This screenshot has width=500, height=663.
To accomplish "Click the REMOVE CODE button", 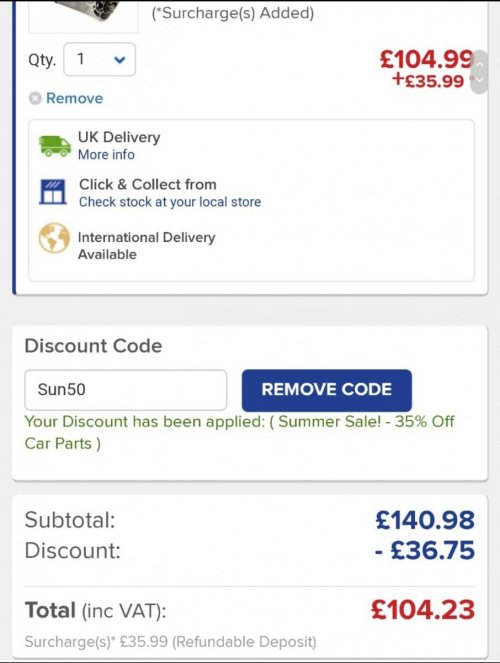I will coord(327,390).
